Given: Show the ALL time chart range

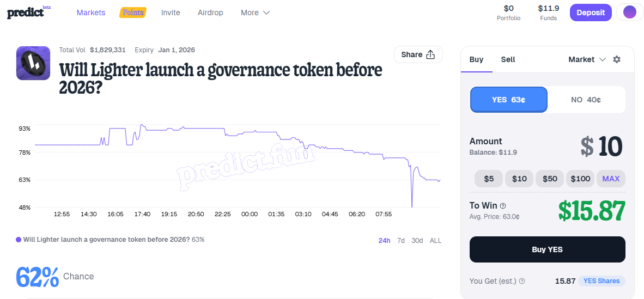Looking at the screenshot, I should pyautogui.click(x=435, y=240).
